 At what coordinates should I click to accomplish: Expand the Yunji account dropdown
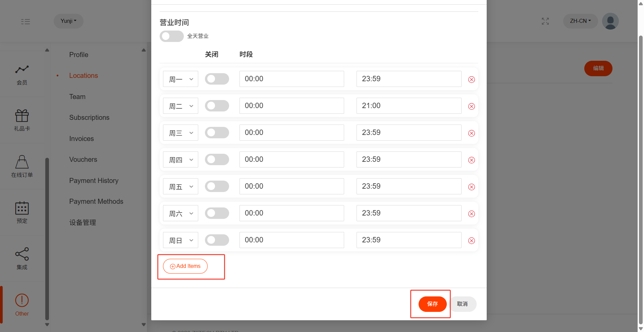click(x=68, y=21)
